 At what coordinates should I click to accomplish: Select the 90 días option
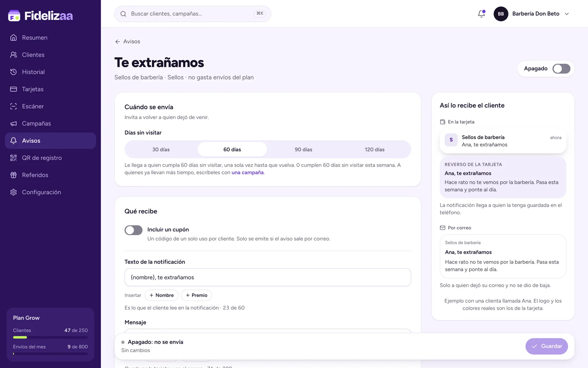304,149
